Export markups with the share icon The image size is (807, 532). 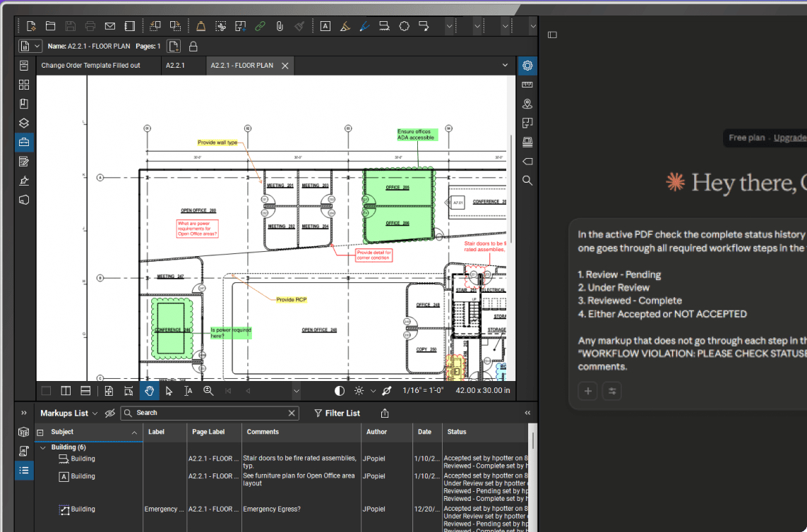coord(385,413)
